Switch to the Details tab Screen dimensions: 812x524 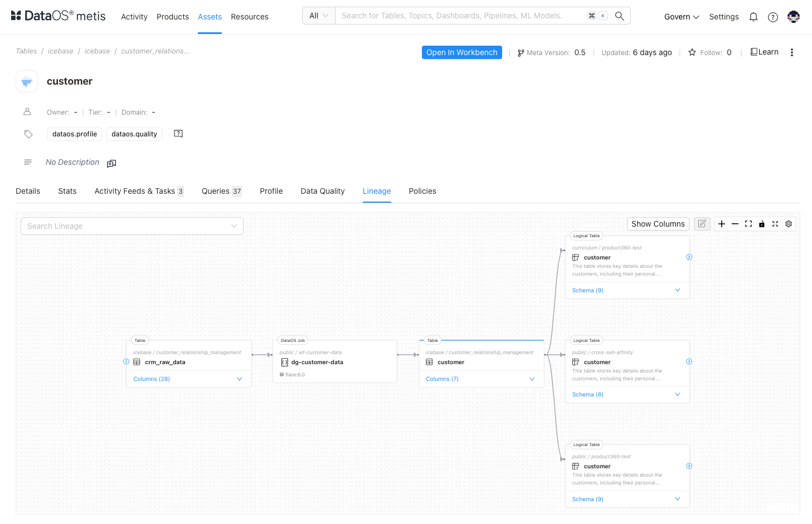[x=28, y=191]
